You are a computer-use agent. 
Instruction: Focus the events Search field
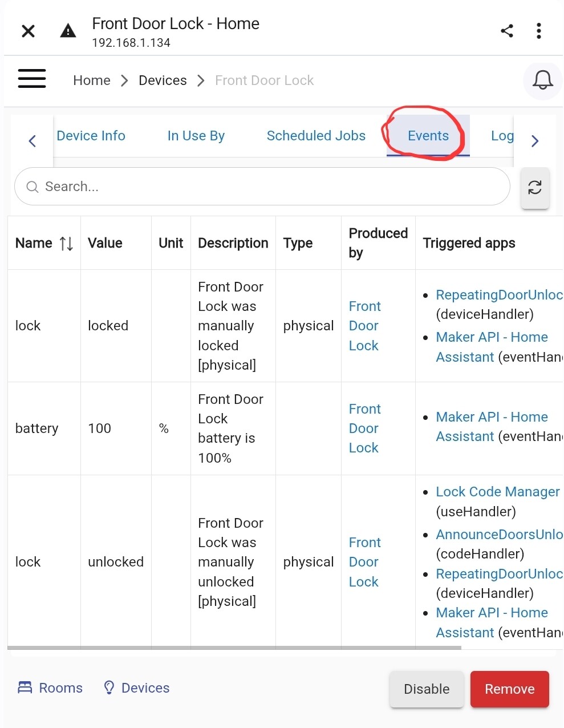click(262, 187)
